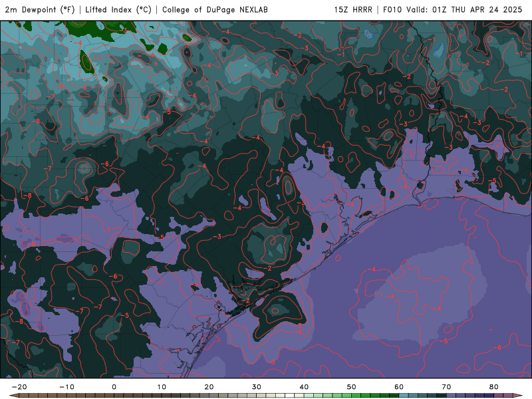Viewport: 532px width, 399px height.
Task: Click the -10 tick label on colorbar
Action: click(66, 387)
